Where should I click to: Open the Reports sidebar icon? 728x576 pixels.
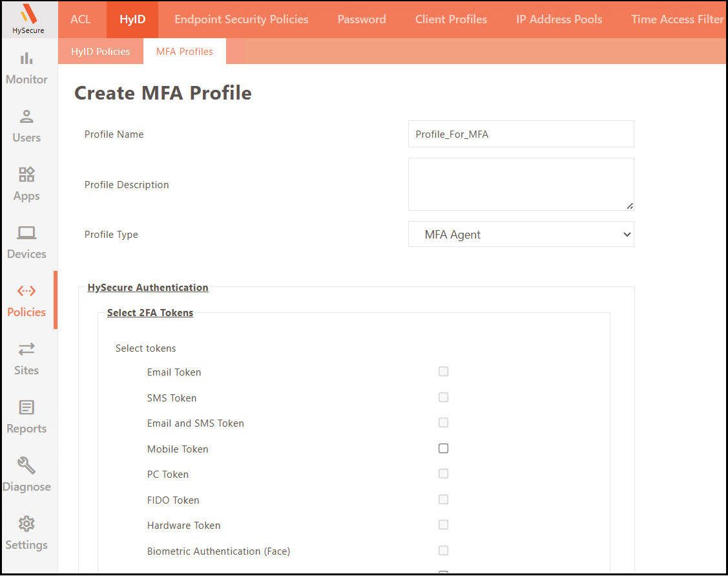26,408
